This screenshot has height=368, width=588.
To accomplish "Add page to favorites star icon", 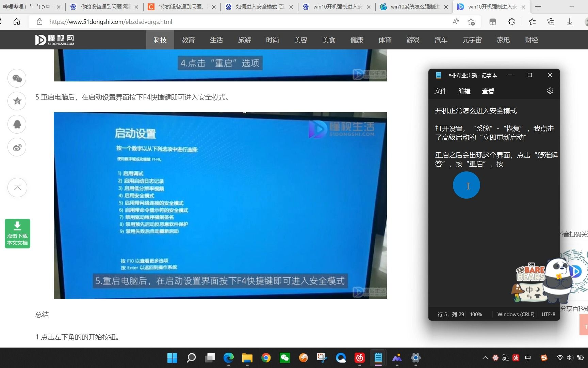I will coord(471,22).
